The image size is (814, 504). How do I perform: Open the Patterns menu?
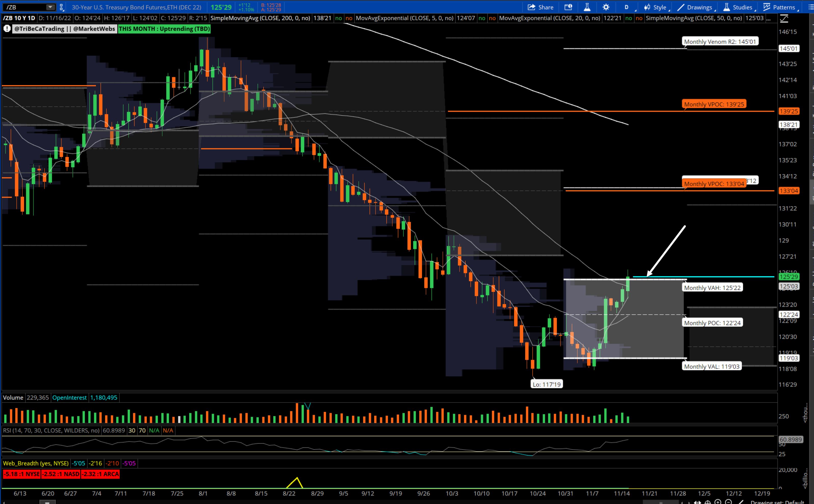coord(780,7)
